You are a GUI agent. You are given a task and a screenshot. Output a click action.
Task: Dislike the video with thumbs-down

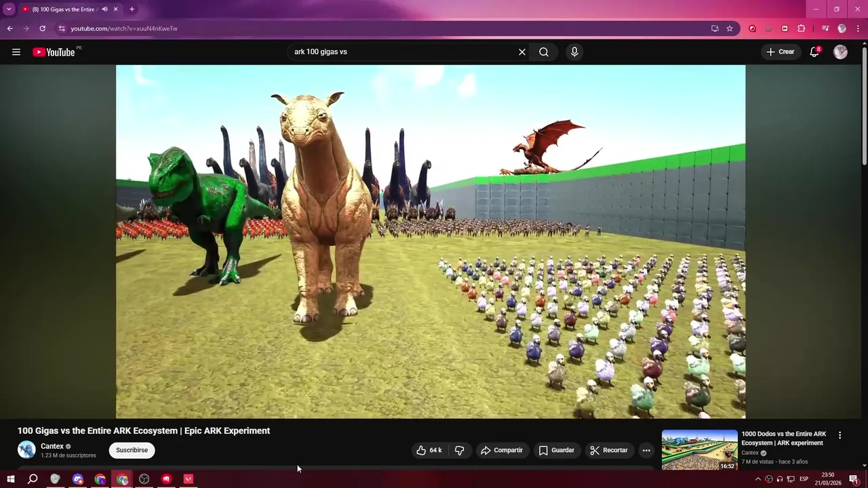click(x=459, y=450)
